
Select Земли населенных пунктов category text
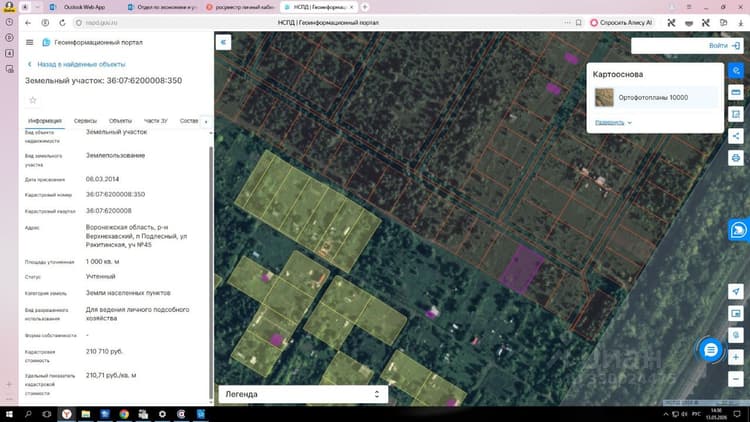[128, 293]
